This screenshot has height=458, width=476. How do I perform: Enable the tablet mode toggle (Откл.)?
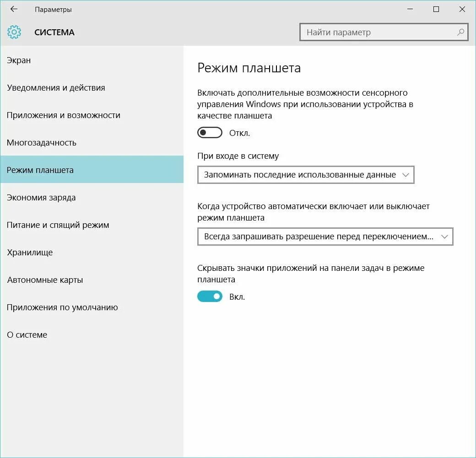click(x=210, y=133)
